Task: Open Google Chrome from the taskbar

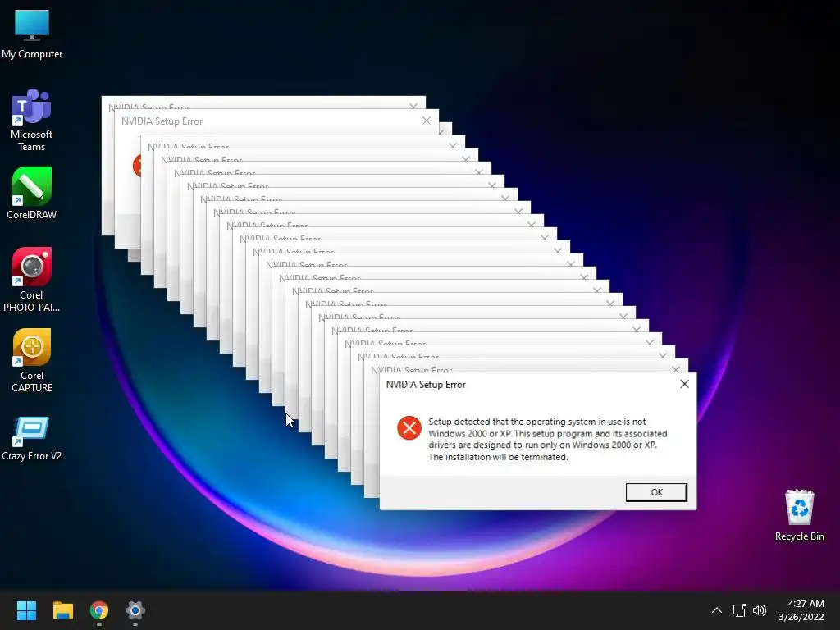Action: [99, 610]
